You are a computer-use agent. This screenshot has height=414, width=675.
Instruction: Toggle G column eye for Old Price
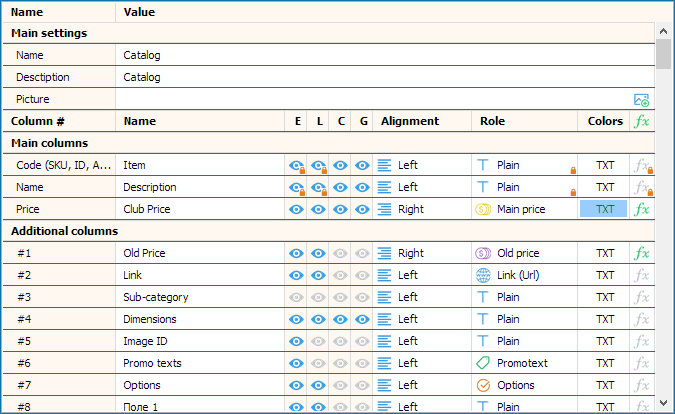click(x=362, y=254)
